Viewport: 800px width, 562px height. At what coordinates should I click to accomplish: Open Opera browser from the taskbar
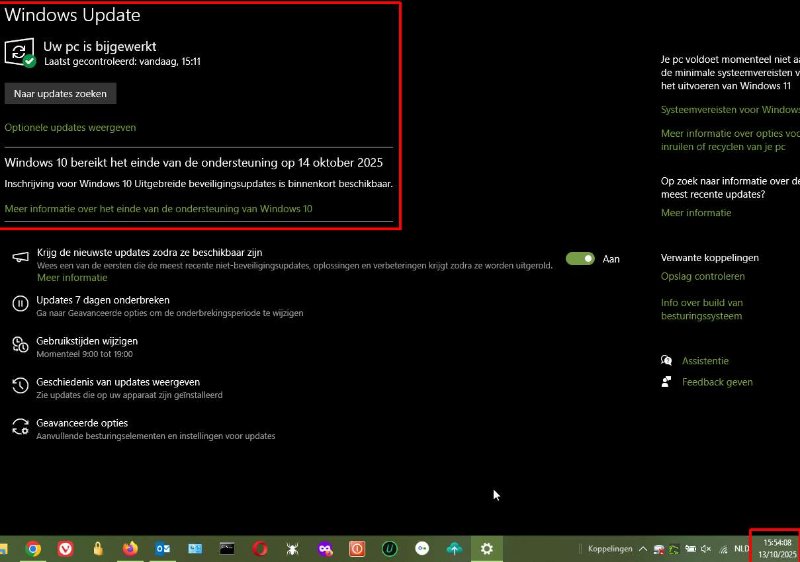pyautogui.click(x=260, y=549)
